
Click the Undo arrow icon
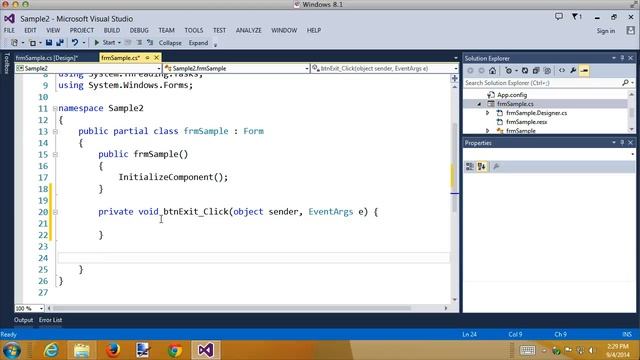75,42
